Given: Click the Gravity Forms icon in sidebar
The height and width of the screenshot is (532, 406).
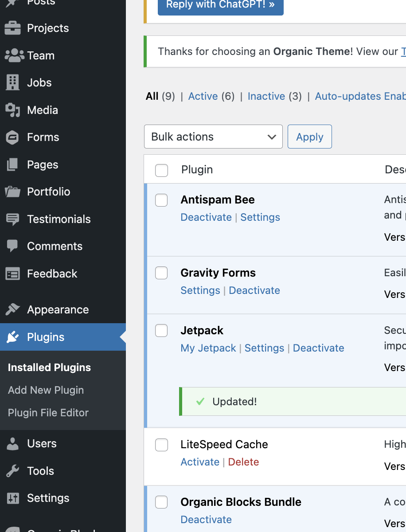Looking at the screenshot, I should [x=12, y=137].
